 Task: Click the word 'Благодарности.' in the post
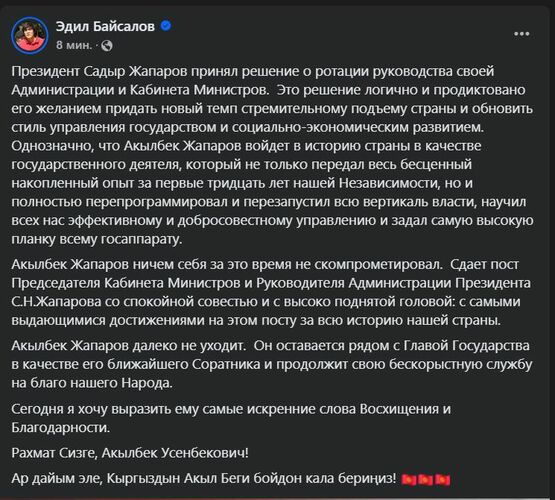(x=61, y=428)
